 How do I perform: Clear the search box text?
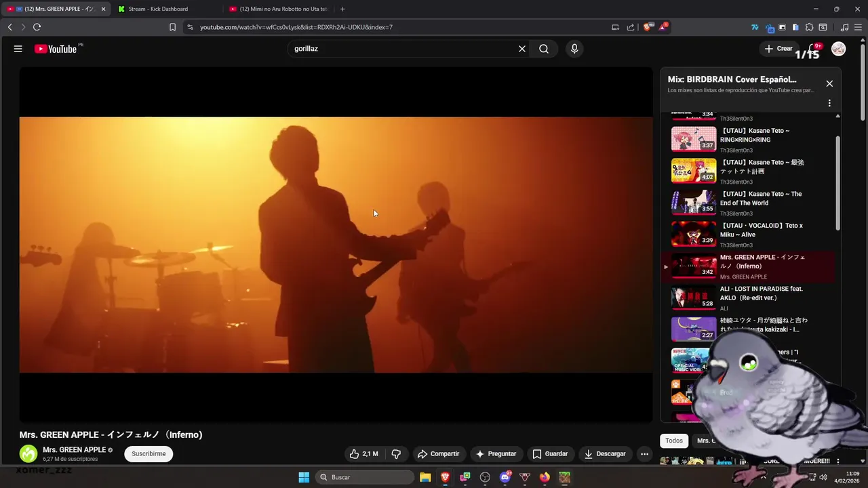[522, 49]
